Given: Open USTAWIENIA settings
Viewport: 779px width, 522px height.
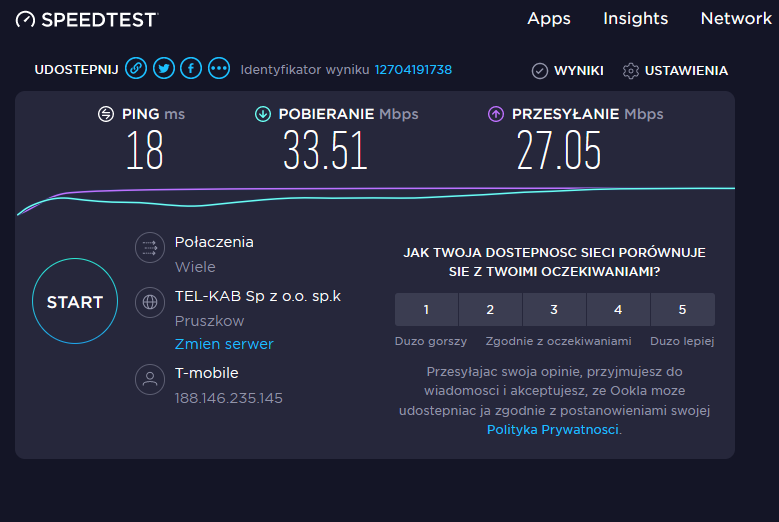Looking at the screenshot, I should 686,71.
